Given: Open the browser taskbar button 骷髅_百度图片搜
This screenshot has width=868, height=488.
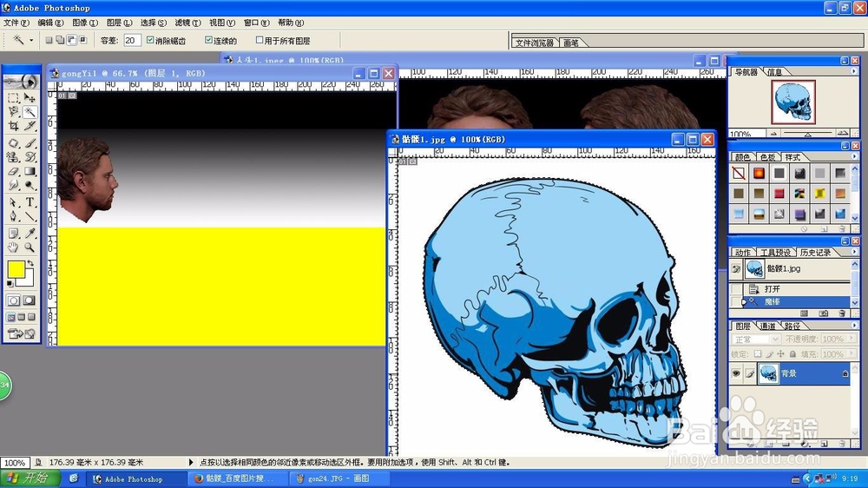Looking at the screenshot, I should pyautogui.click(x=239, y=478).
